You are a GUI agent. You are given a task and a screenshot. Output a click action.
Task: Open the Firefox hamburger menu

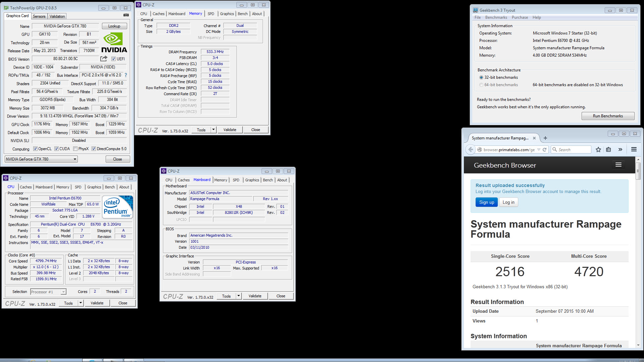click(634, 149)
